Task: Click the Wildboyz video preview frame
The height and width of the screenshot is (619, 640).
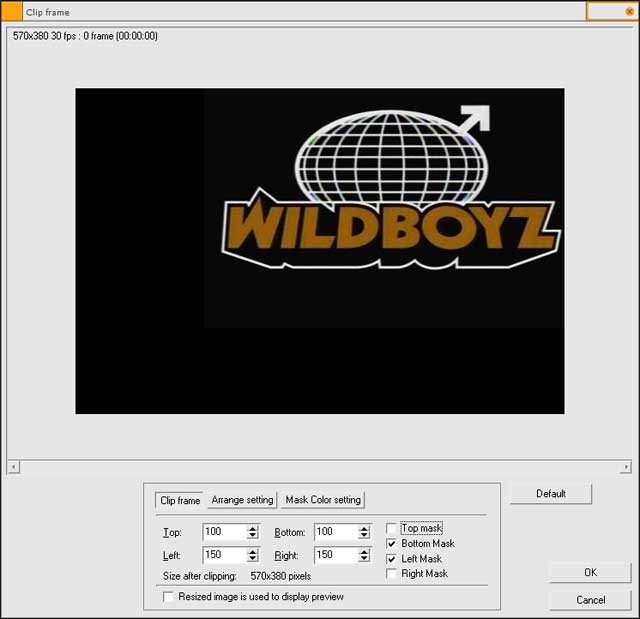Action: click(320, 251)
